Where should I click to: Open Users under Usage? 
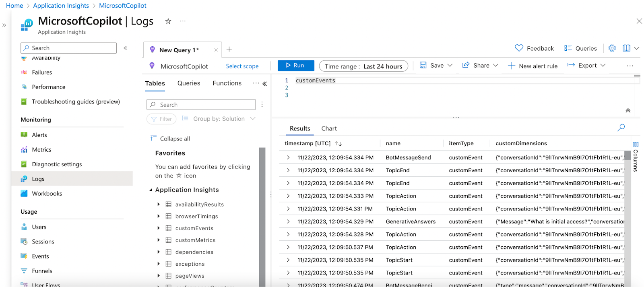coord(39,227)
